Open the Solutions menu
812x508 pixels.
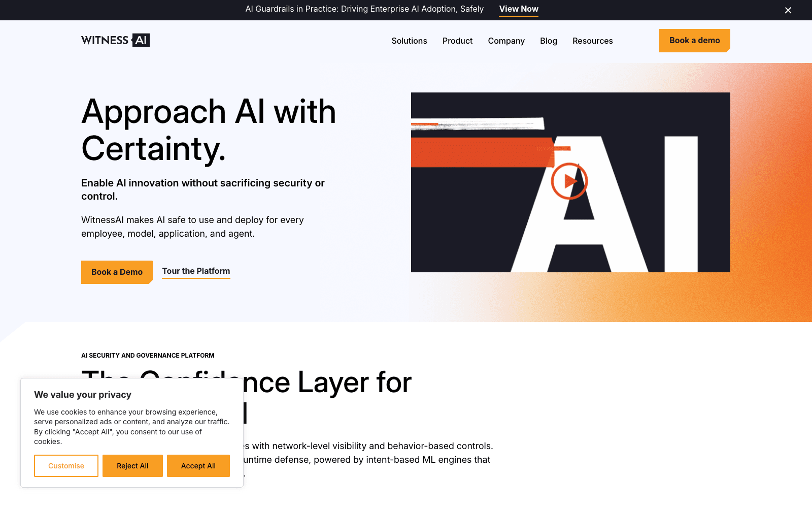pyautogui.click(x=409, y=41)
